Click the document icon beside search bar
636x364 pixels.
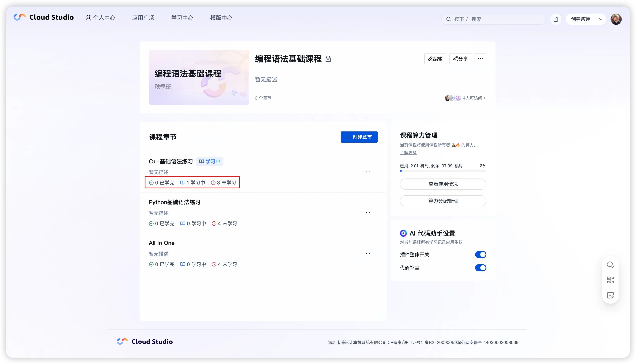click(x=555, y=19)
